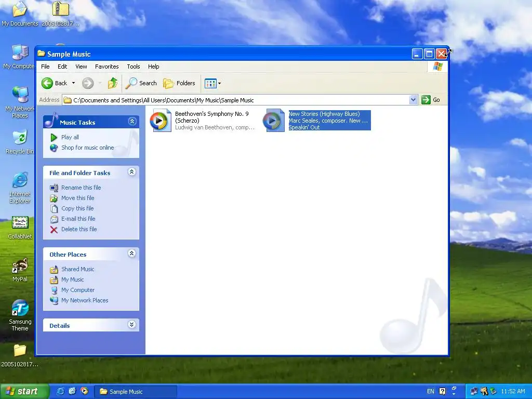Screen dimensions: 532x399
Task: Click the third system tray icon
Action: click(493, 392)
